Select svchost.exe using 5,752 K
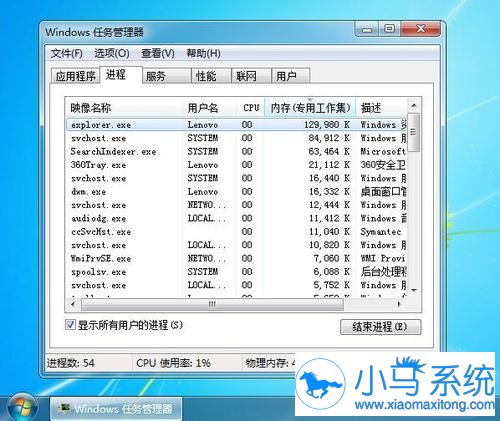 point(236,285)
